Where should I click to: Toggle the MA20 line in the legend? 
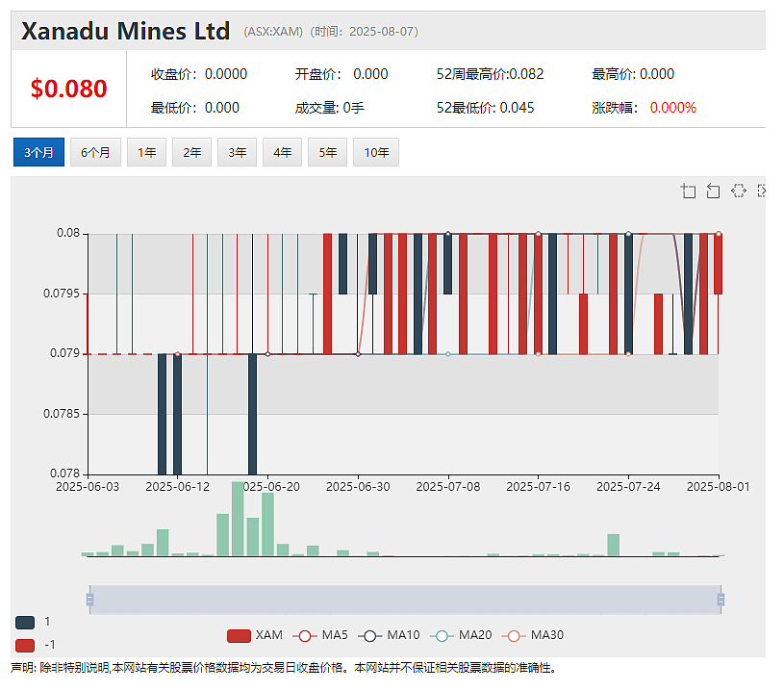pos(461,635)
